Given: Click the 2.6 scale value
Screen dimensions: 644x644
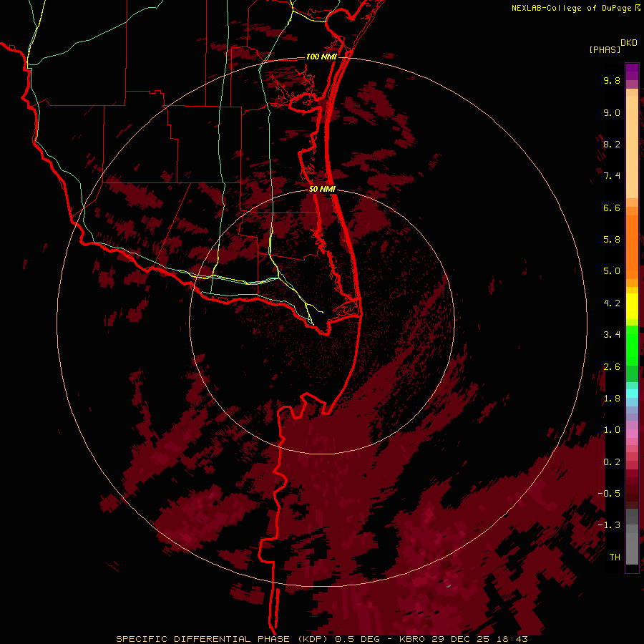Looking at the screenshot, I should coord(612,367).
